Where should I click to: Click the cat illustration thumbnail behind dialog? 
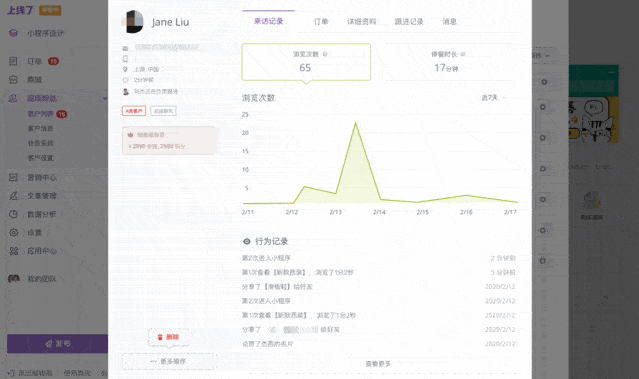coord(594,119)
